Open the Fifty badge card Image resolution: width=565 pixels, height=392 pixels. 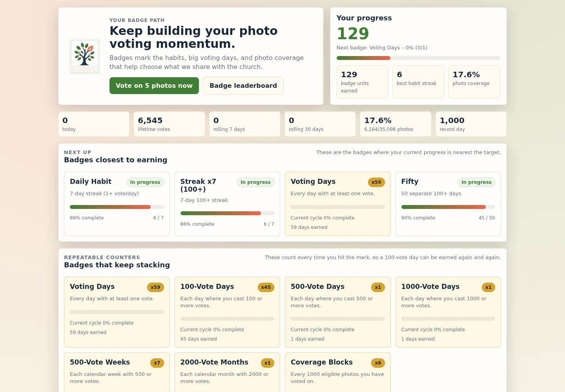coord(448,204)
